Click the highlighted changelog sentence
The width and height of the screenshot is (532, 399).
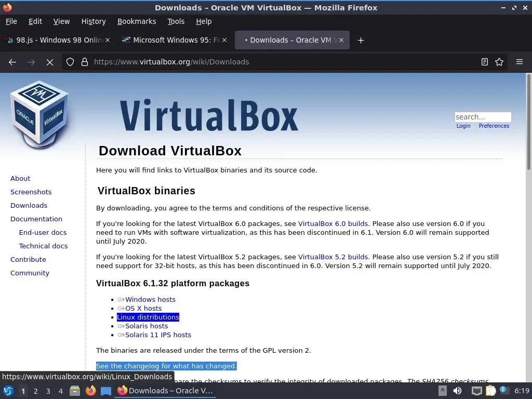pyautogui.click(x=166, y=366)
